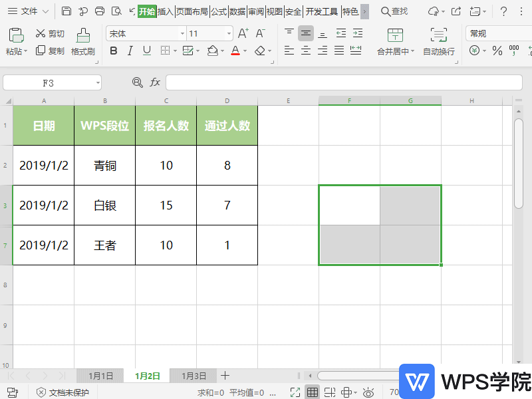
Task: Click Merge and Center (合并居中) button
Action: pyautogui.click(x=395, y=42)
